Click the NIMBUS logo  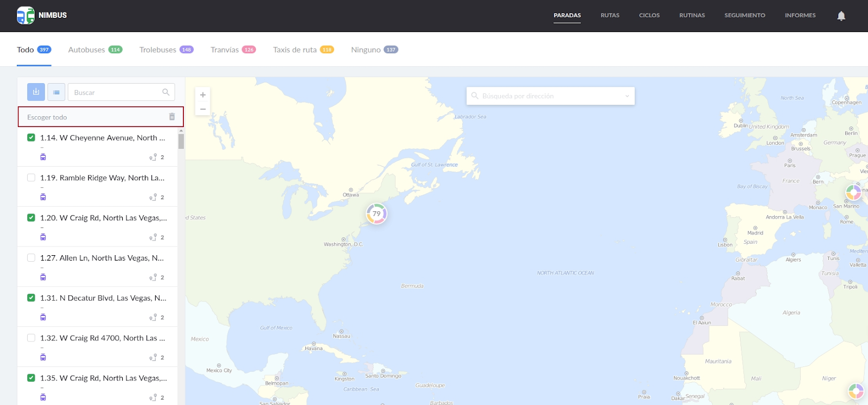pos(42,15)
